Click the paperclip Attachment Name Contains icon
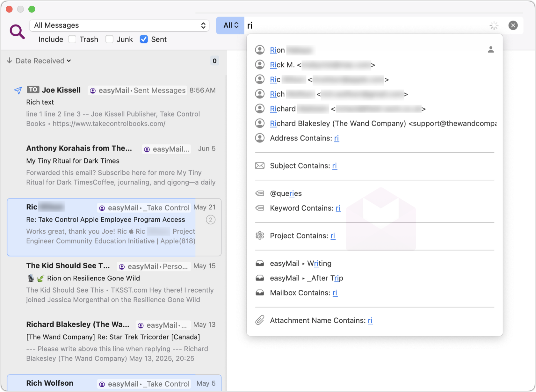The image size is (536, 392). coord(260,320)
